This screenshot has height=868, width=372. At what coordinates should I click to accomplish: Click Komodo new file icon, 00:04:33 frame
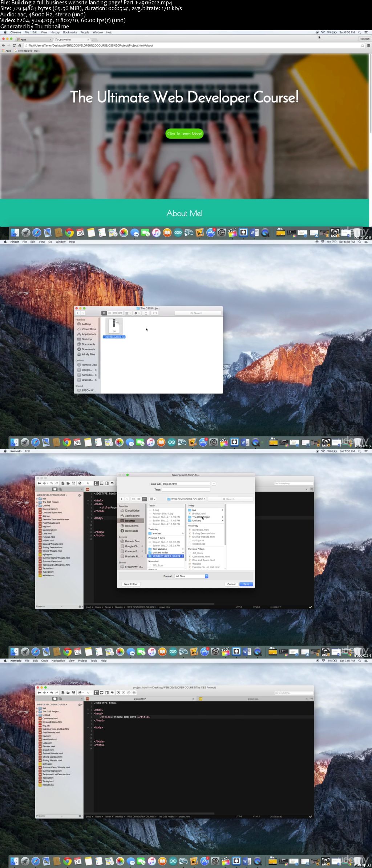(x=63, y=693)
